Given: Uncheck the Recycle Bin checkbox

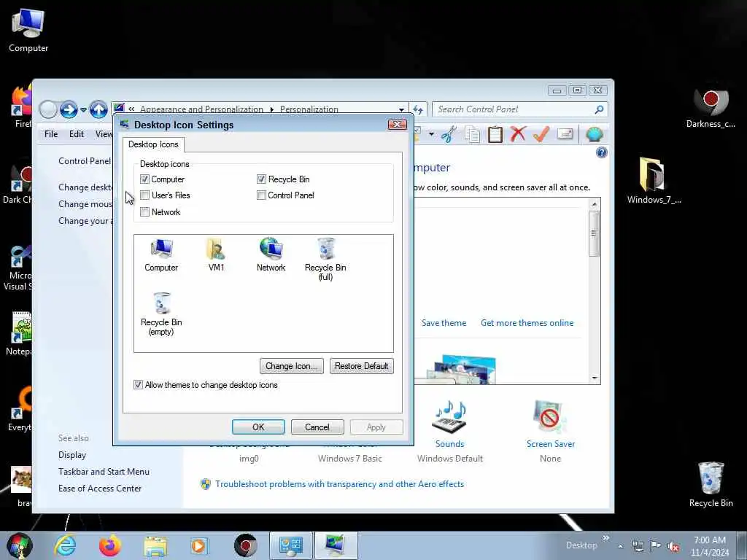Looking at the screenshot, I should point(261,179).
